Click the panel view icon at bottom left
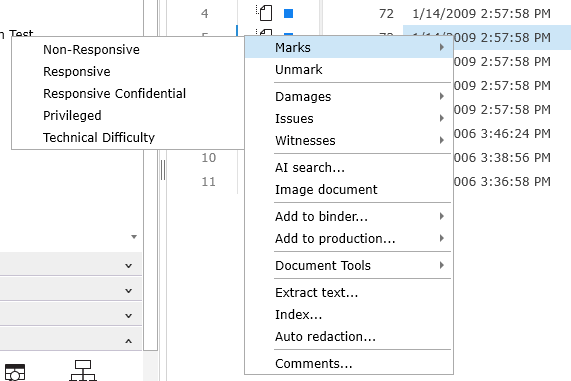The height and width of the screenshot is (381, 571). [x=15, y=372]
